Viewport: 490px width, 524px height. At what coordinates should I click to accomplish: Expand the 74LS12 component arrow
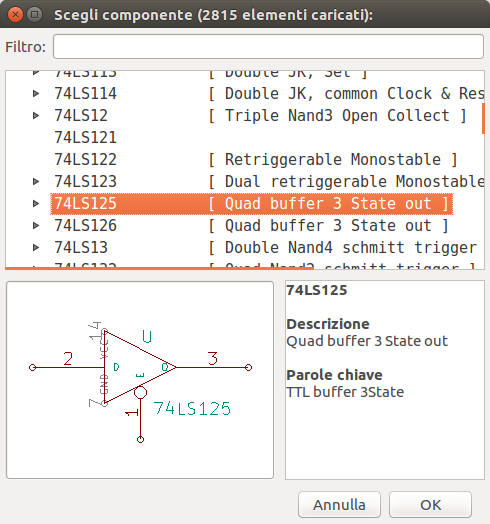tap(36, 115)
